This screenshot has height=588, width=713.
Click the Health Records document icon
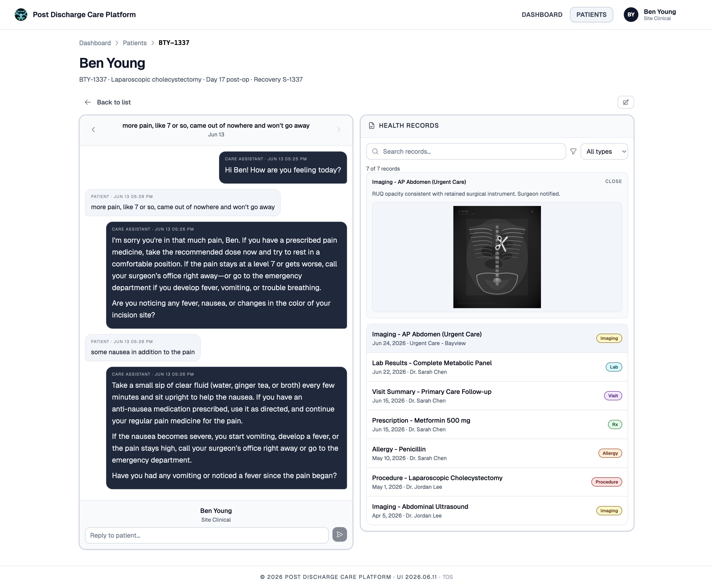(371, 126)
